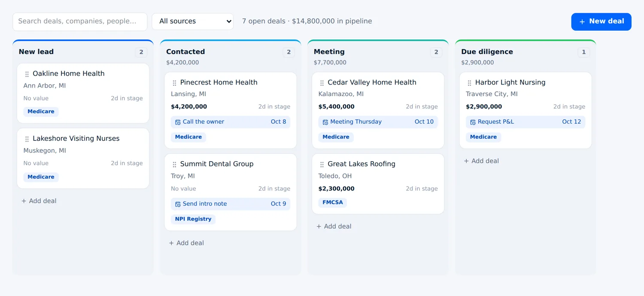Open the Pinecrest Home Health deal title
This screenshot has width=644, height=296.
(219, 82)
